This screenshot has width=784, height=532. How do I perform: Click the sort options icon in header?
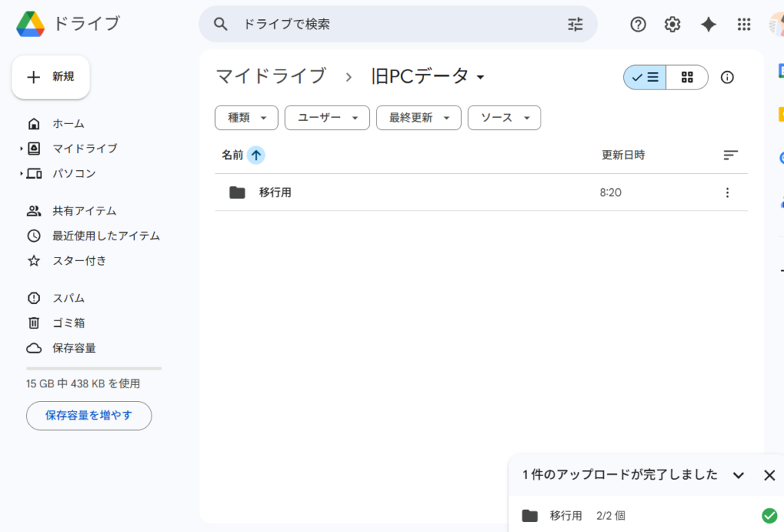[x=730, y=155]
